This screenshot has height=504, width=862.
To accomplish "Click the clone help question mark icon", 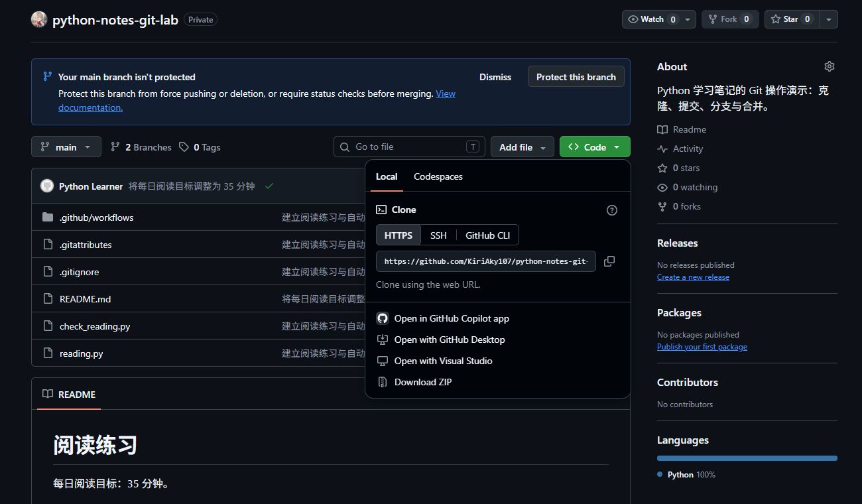I will click(612, 210).
